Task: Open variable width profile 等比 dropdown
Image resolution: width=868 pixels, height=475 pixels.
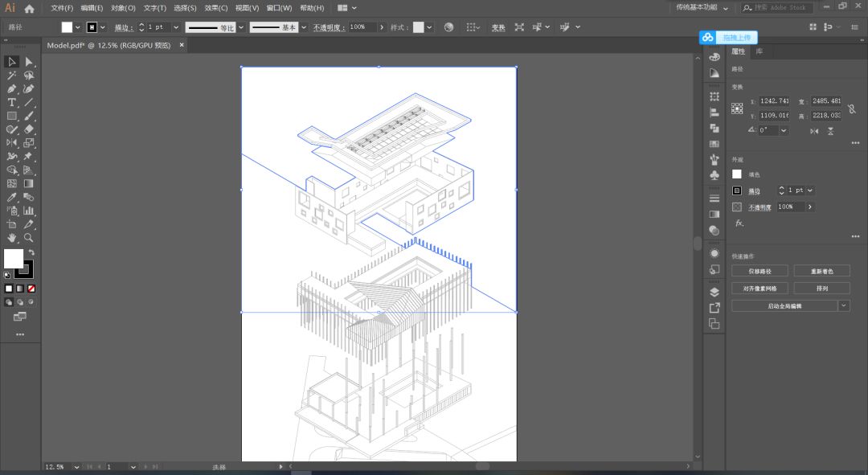Action: [x=241, y=27]
